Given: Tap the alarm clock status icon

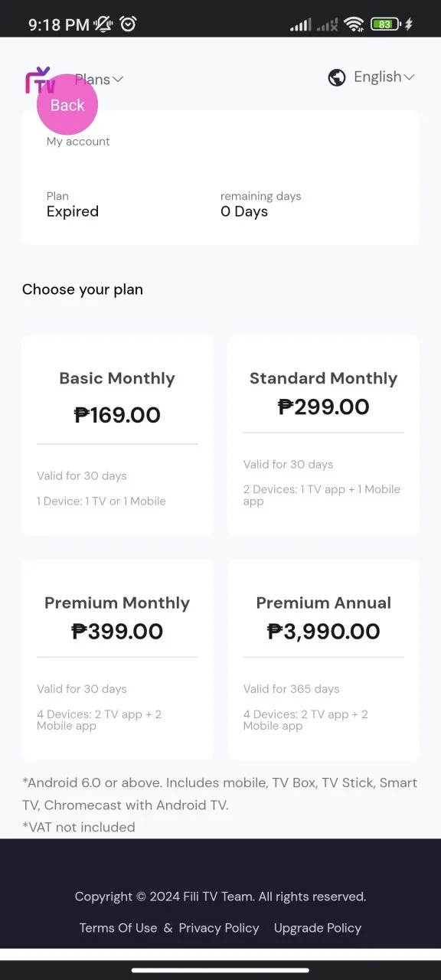Looking at the screenshot, I should [128, 24].
